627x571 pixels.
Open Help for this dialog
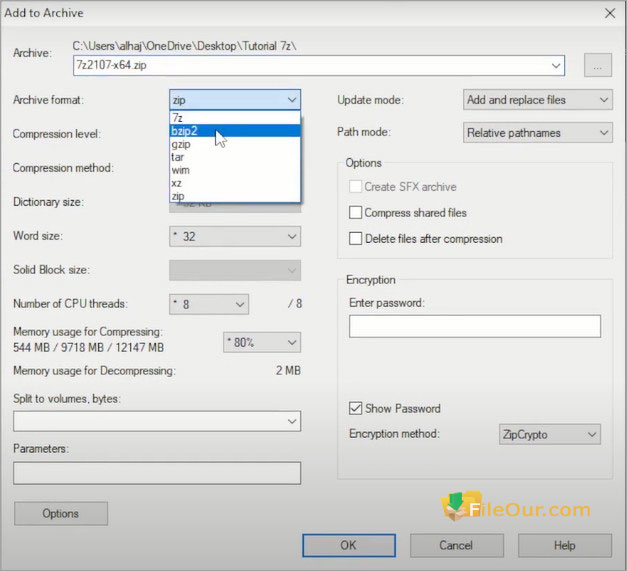tap(565, 545)
